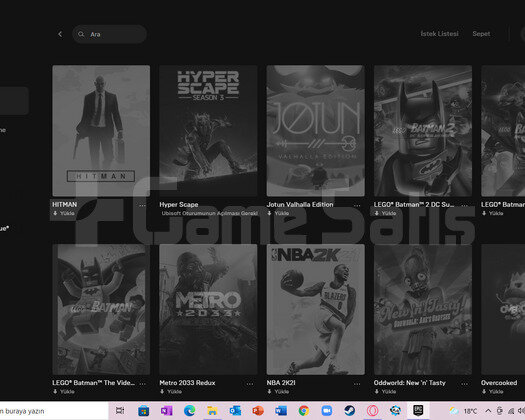Open three-dot menu for NBA 2K21

[357, 383]
